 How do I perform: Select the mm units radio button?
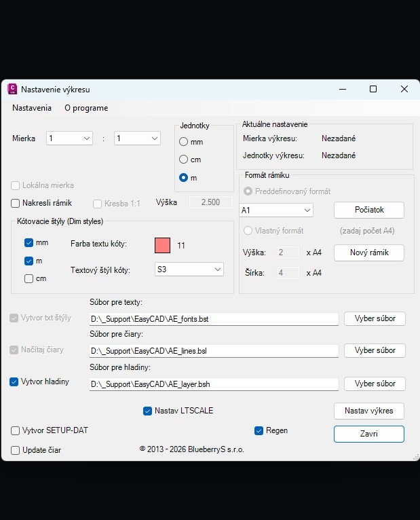click(x=183, y=142)
